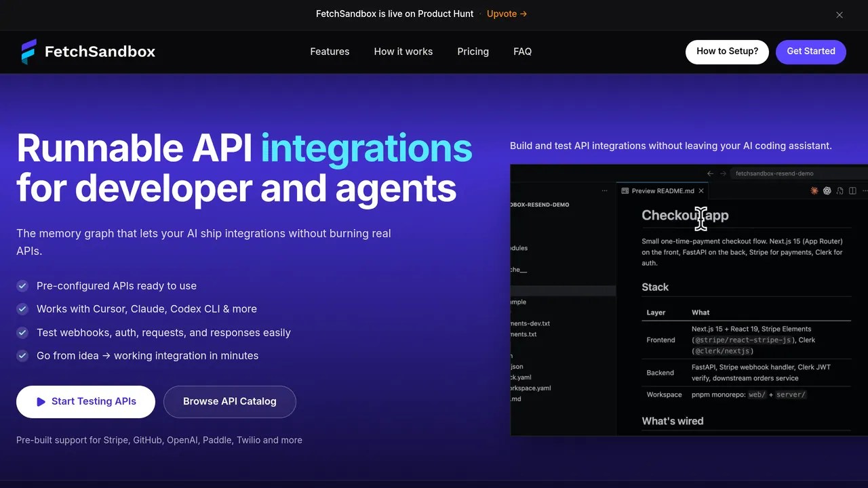
Task: Click the Checkout app heading in demo
Action: tap(685, 216)
